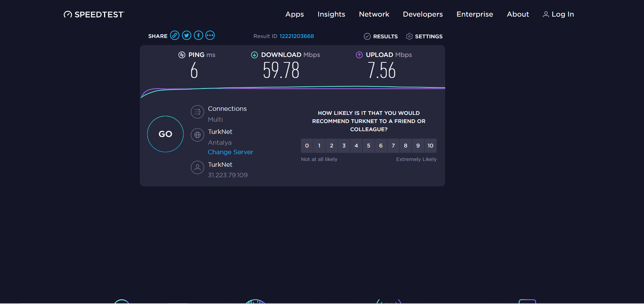Screen dimensions: 644x304
Task: Rate TurkNet 8 on the scale
Action: click(x=405, y=146)
